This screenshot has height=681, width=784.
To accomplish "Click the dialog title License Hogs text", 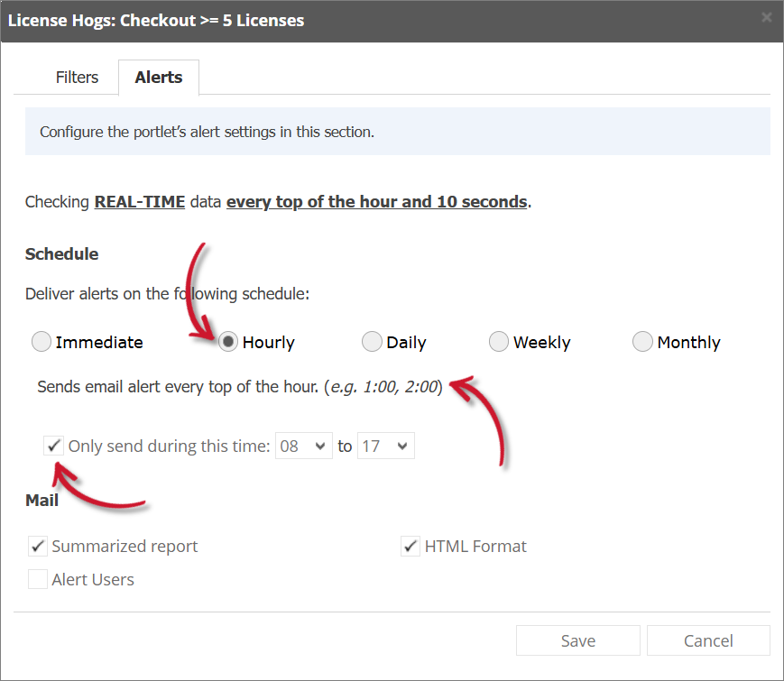I will (x=156, y=21).
